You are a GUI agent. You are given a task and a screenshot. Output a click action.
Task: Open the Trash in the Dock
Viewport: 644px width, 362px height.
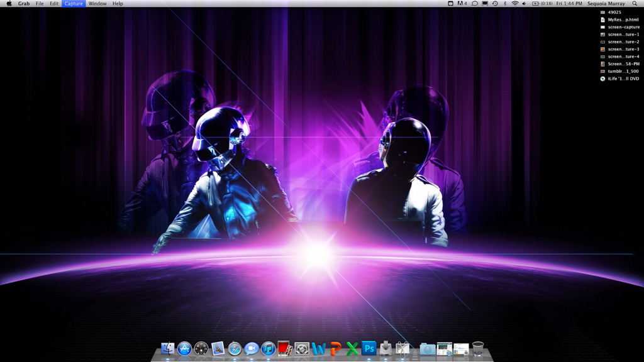pyautogui.click(x=478, y=349)
